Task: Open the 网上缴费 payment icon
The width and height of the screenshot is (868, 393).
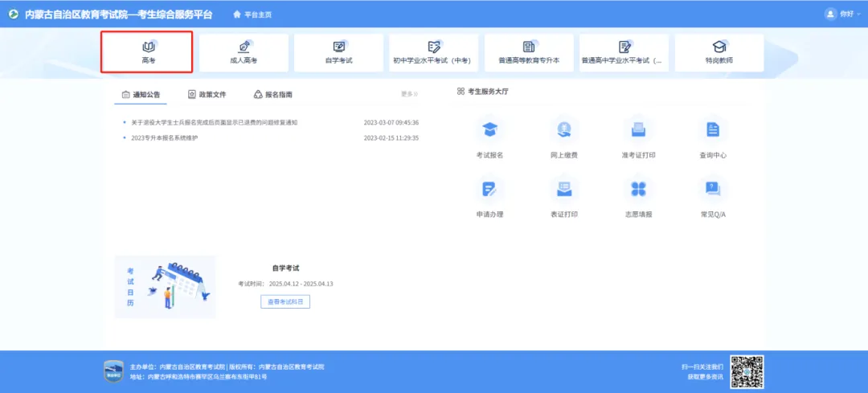Action: [x=563, y=131]
